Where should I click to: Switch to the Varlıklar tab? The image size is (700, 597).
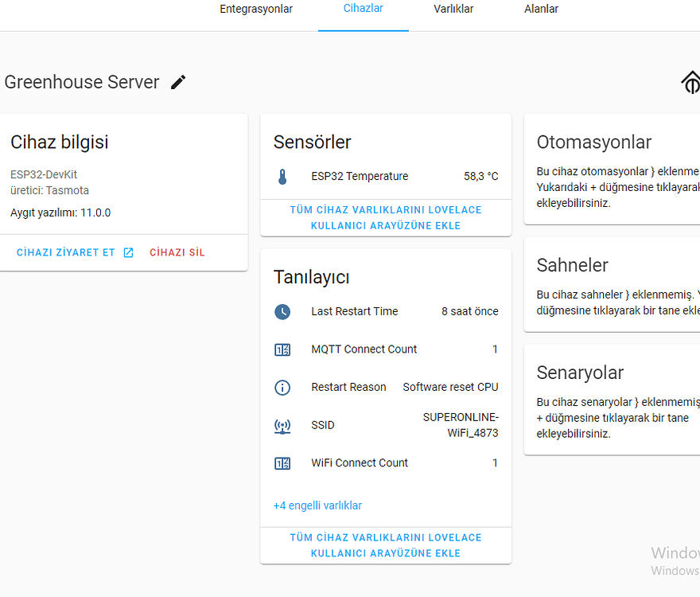coord(453,9)
